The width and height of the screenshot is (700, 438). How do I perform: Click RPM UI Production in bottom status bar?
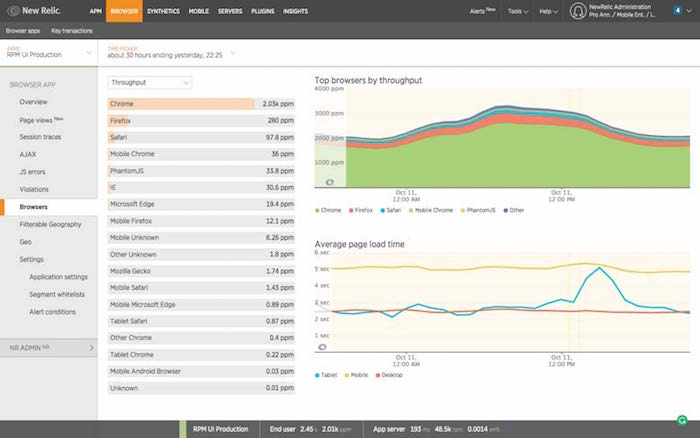(221, 429)
